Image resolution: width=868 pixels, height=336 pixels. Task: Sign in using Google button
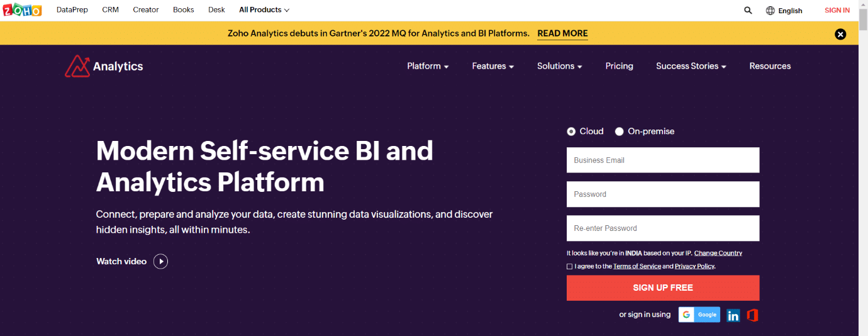tap(699, 315)
